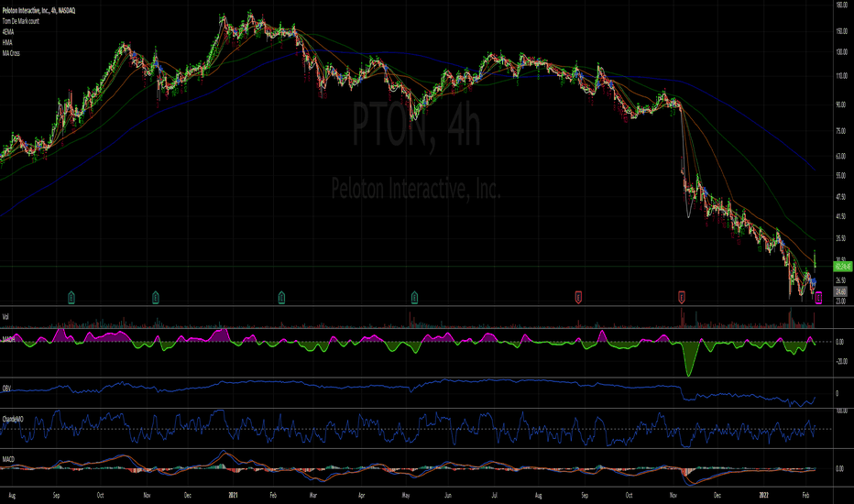Click the red earnings marker before September 2021

pyautogui.click(x=578, y=298)
